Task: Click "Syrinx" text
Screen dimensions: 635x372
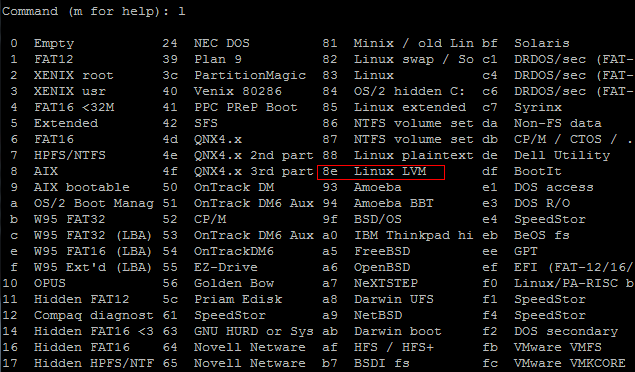Action: coord(538,107)
